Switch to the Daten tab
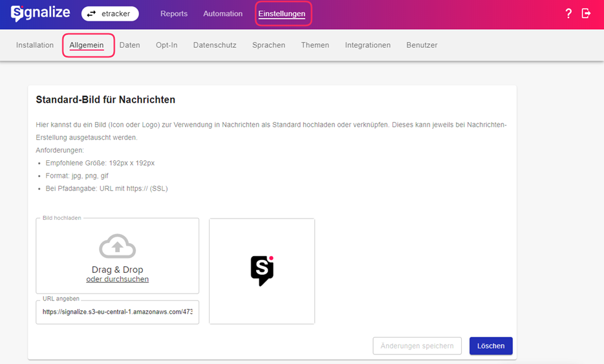This screenshot has height=364, width=604. point(130,45)
